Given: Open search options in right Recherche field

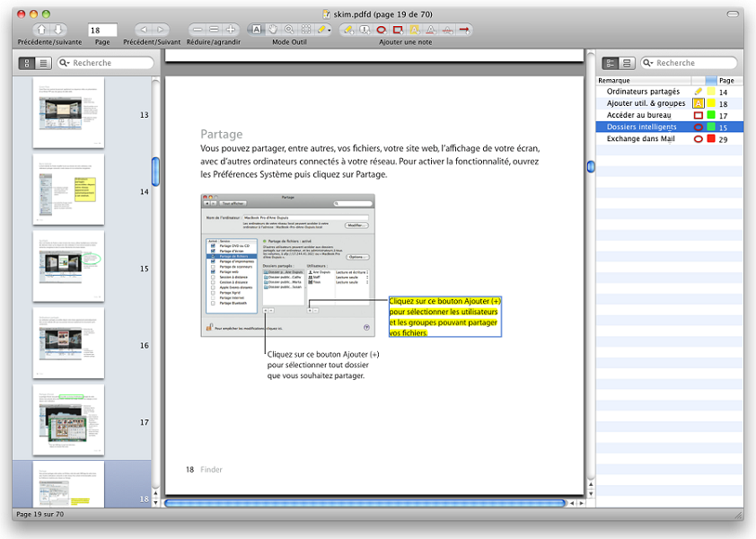Looking at the screenshot, I should pyautogui.click(x=649, y=63).
